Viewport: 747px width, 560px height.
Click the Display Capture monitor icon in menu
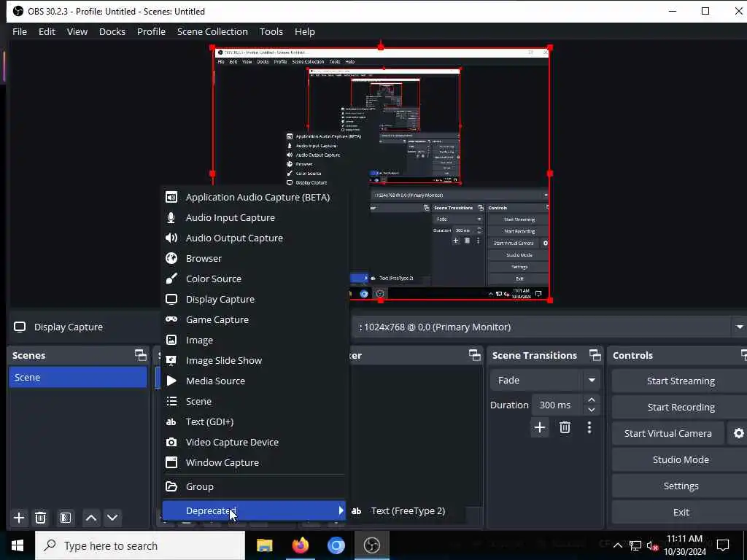click(171, 299)
